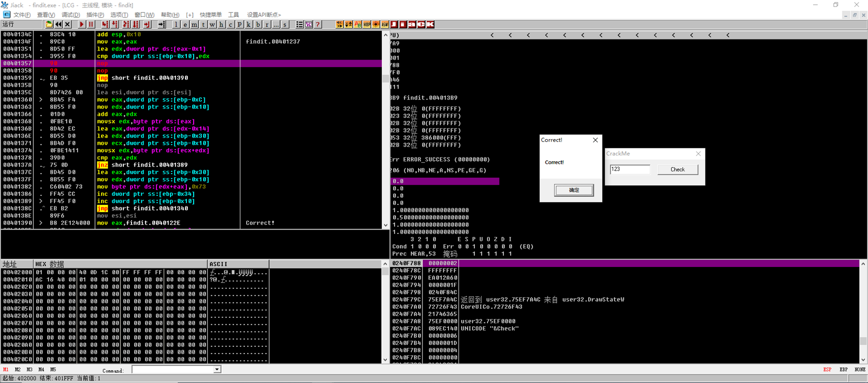
Task: Open the 调试(D) debug menu
Action: [x=70, y=15]
